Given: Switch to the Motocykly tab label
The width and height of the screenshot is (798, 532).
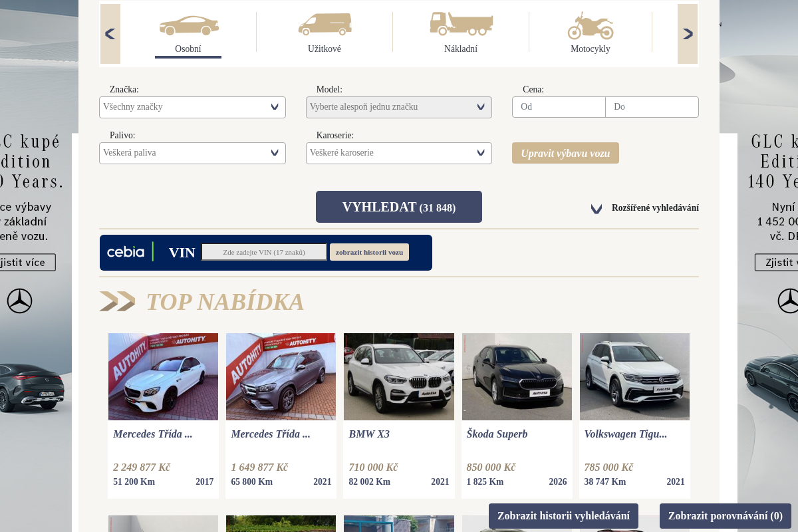Looking at the screenshot, I should pyautogui.click(x=591, y=49).
